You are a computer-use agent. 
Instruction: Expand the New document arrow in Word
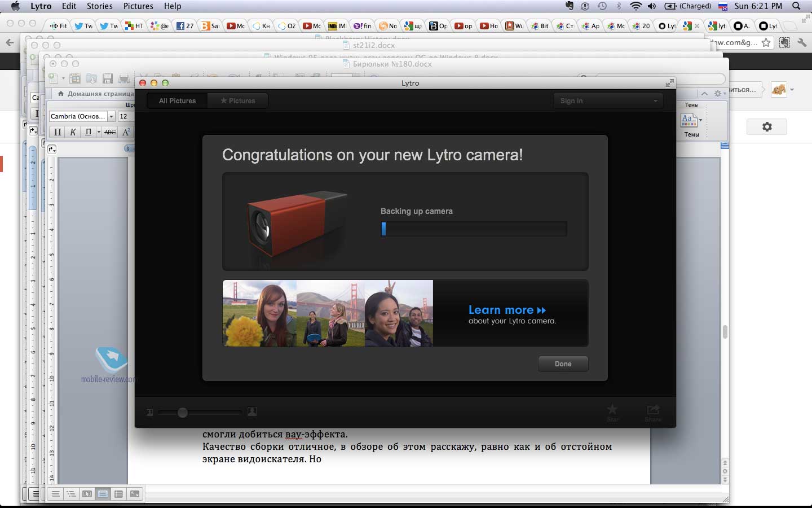(x=63, y=78)
